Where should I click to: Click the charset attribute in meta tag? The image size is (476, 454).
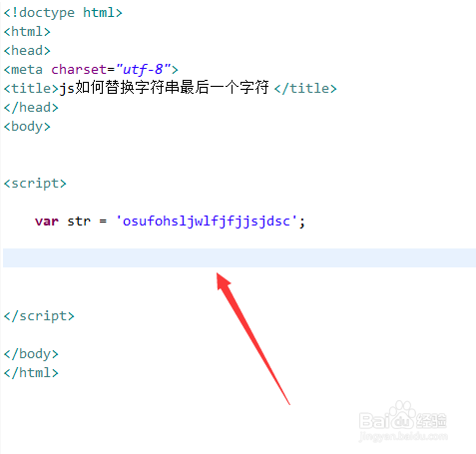point(79,70)
